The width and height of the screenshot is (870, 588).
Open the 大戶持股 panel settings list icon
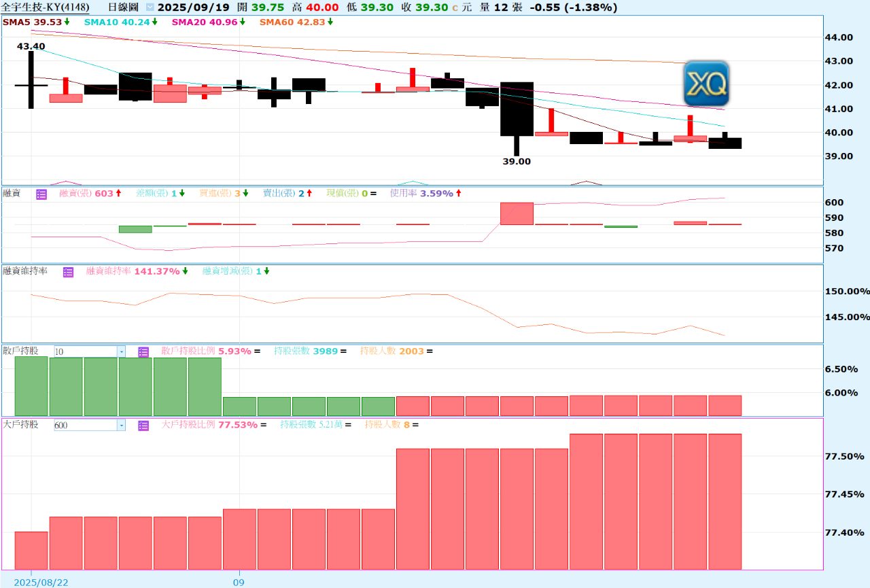point(143,425)
